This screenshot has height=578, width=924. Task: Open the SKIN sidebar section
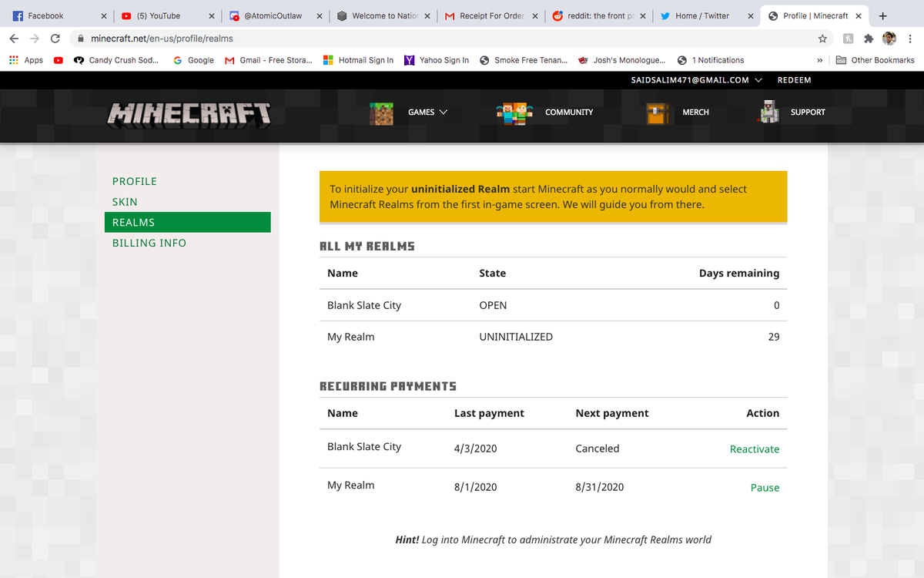[125, 202]
